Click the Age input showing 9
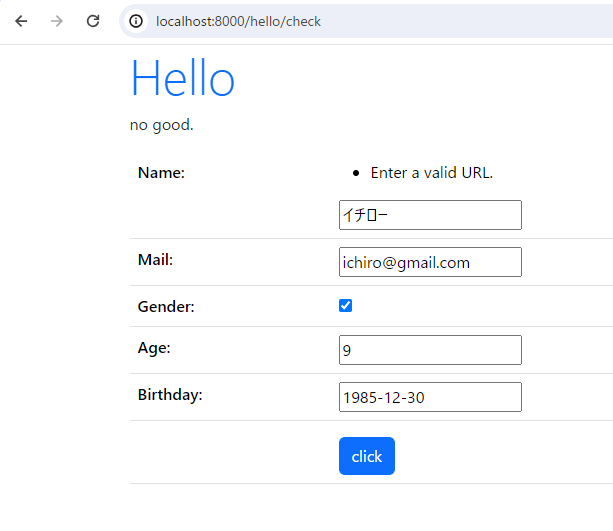The width and height of the screenshot is (613, 531). (x=430, y=350)
